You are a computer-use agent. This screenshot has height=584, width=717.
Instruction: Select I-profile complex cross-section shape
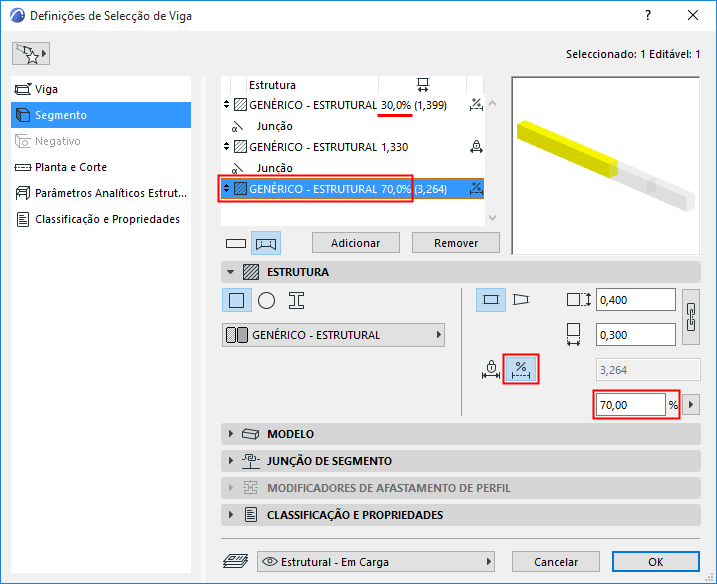(296, 300)
